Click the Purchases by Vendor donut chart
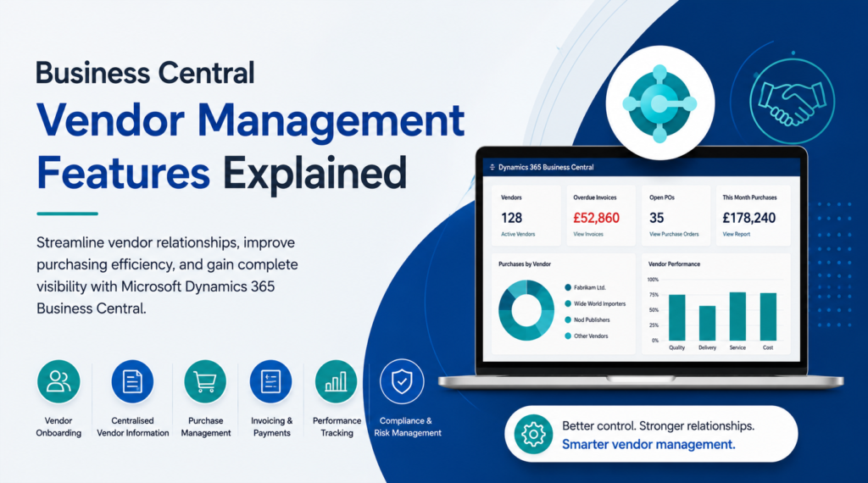868x483 pixels. click(x=526, y=310)
